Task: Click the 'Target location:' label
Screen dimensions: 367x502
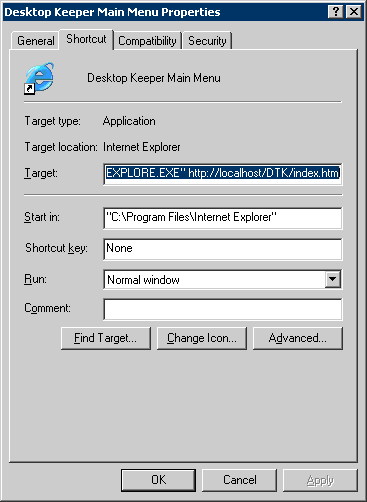Action: pos(61,147)
